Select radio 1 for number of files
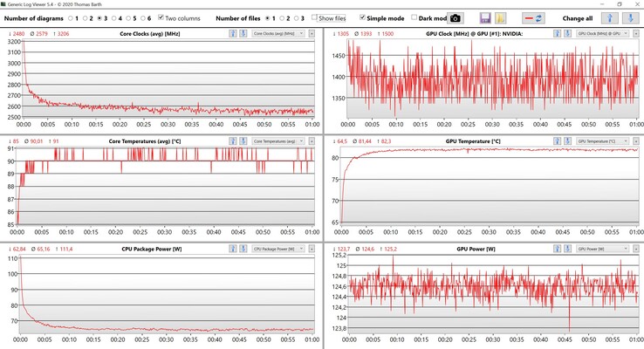The height and width of the screenshot is (349, 644). click(x=267, y=18)
